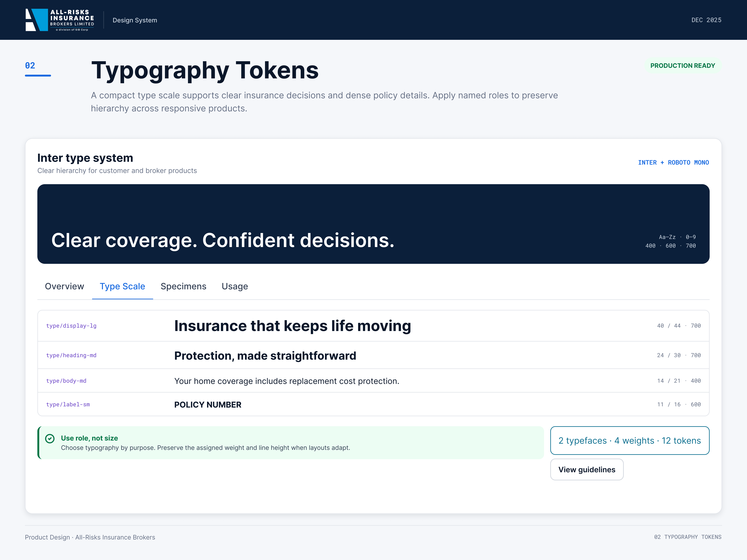The height and width of the screenshot is (560, 747).
Task: Switch to the Specimens tab
Action: click(x=183, y=286)
